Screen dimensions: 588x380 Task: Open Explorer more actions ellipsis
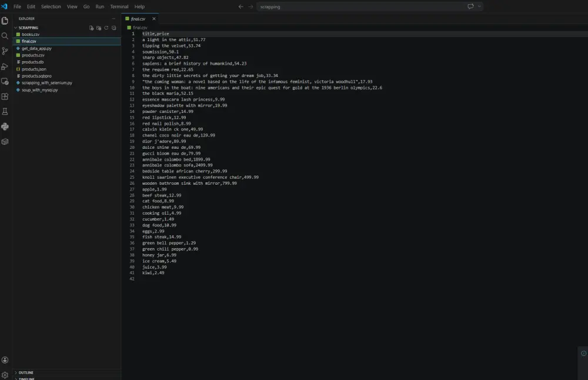pos(113,18)
